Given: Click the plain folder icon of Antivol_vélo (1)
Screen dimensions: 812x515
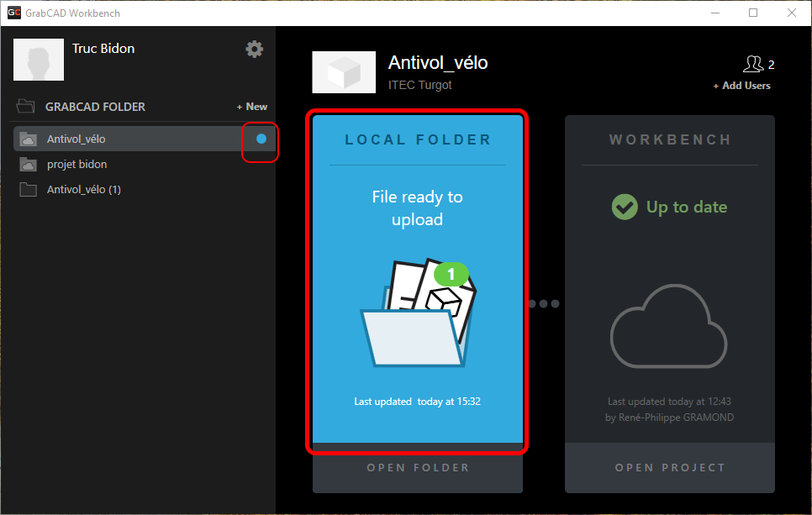Looking at the screenshot, I should pos(28,189).
